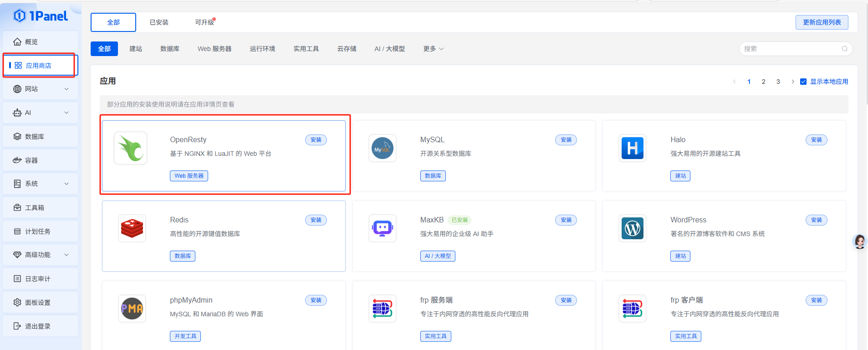This screenshot has width=868, height=350.
Task: Expand the 网站 sidebar menu
Action: 66,89
